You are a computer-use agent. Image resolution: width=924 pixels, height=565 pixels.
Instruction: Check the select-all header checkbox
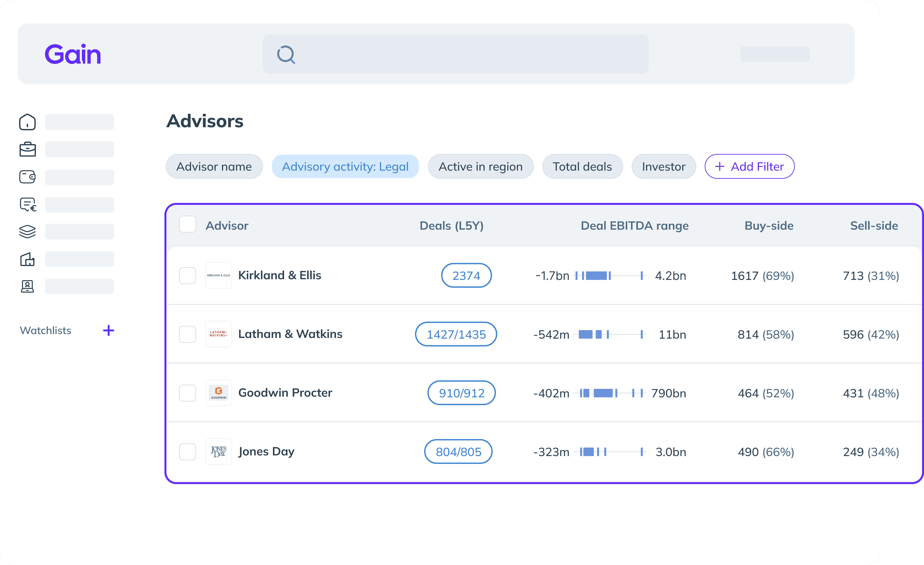click(x=187, y=224)
